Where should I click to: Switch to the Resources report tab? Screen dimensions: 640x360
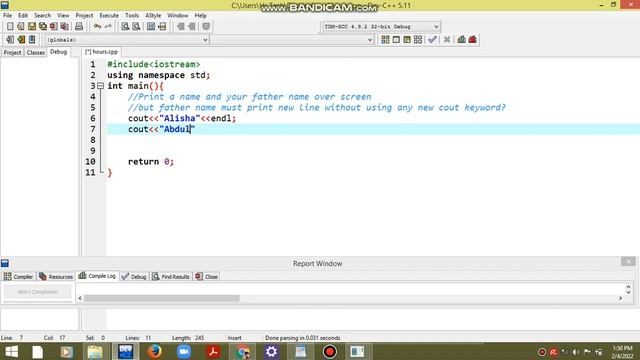[x=56, y=277]
